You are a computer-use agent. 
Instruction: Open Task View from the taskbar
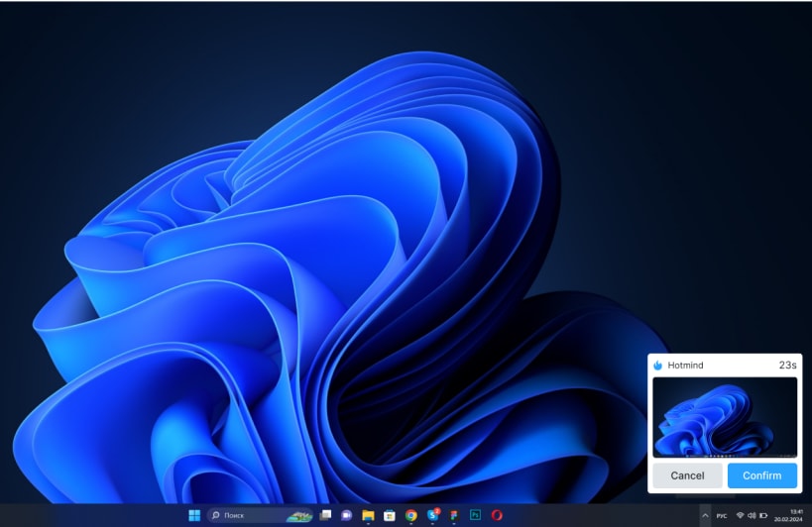coord(325,515)
